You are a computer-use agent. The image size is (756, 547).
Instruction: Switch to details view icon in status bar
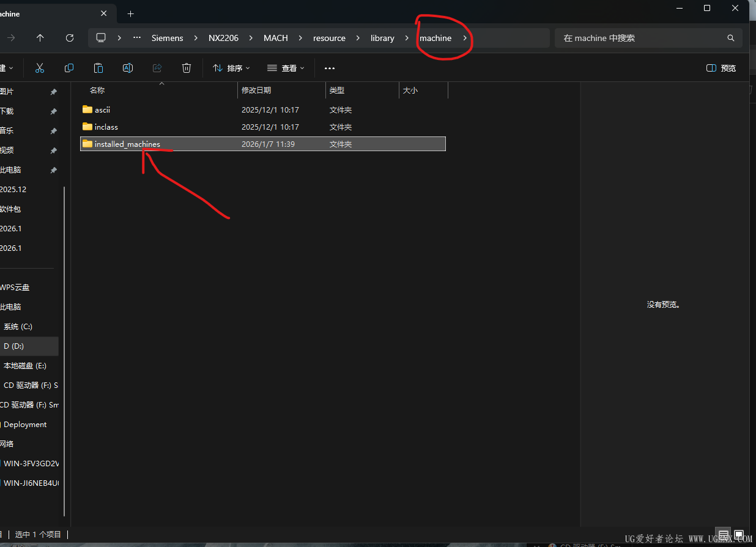click(724, 535)
